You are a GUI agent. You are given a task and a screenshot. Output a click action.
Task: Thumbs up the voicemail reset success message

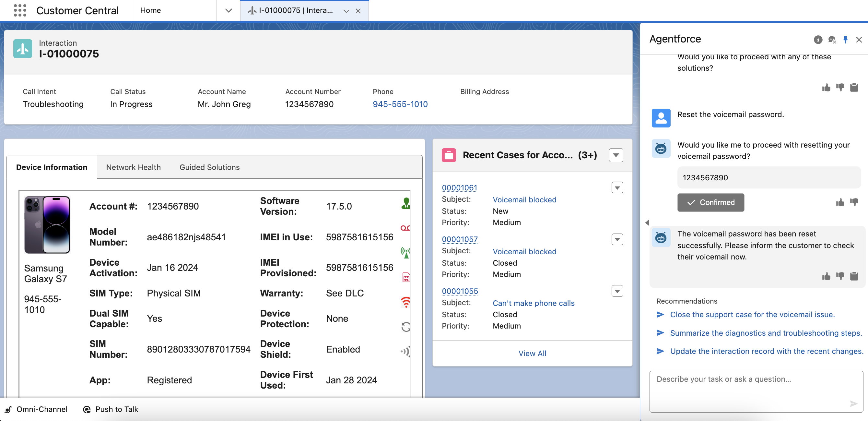826,276
